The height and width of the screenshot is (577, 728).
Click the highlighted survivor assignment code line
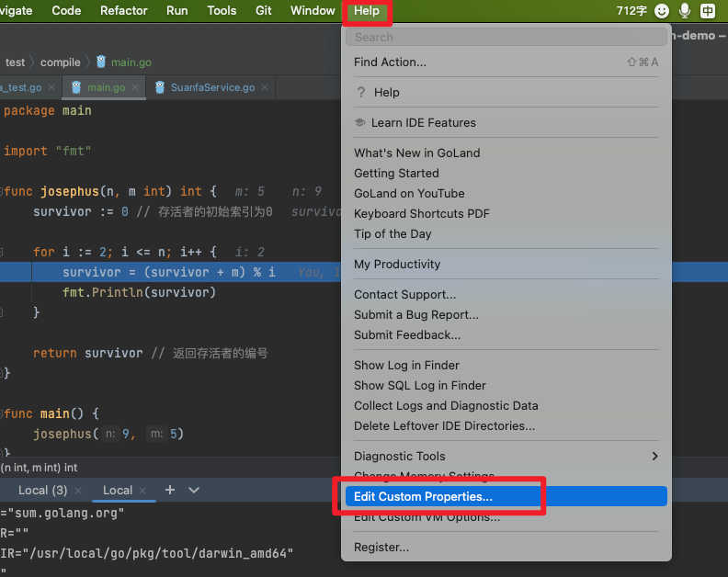pos(169,272)
